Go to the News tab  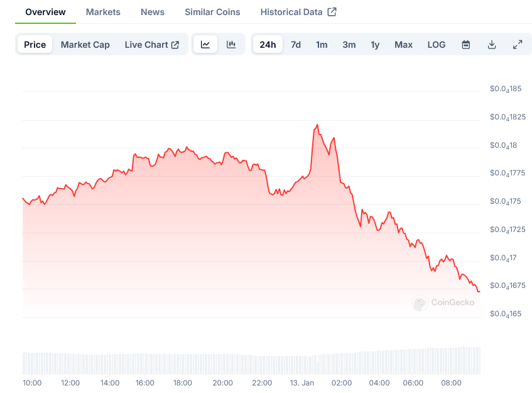click(x=153, y=12)
